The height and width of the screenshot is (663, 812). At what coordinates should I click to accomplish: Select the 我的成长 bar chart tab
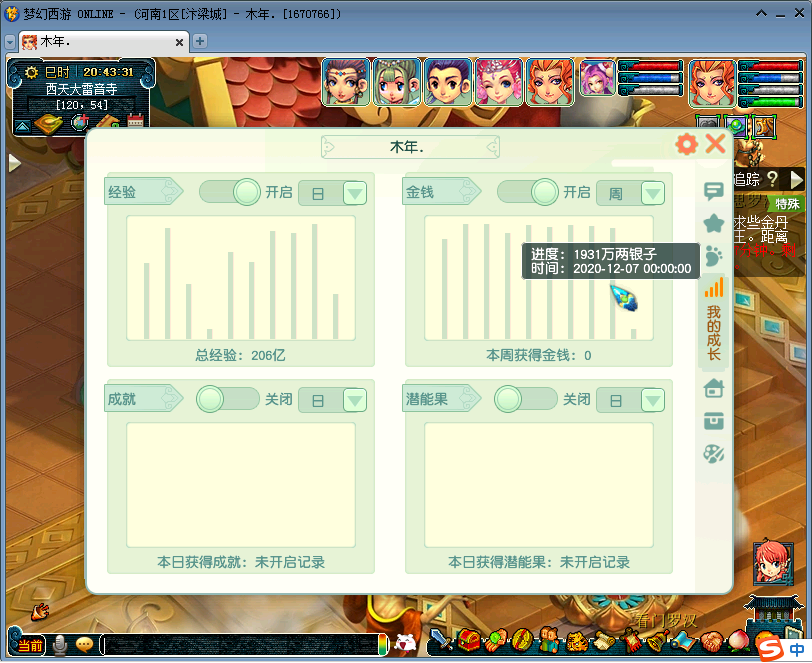click(x=714, y=320)
